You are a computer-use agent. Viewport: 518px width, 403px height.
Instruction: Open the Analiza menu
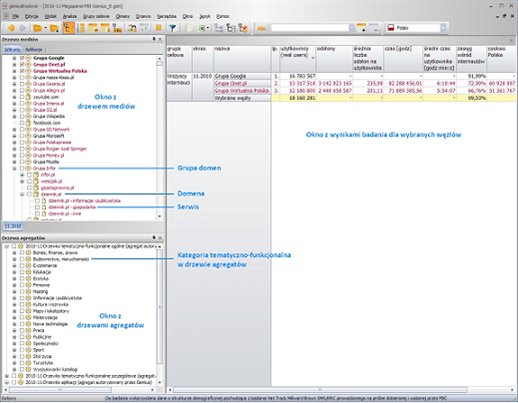pyautogui.click(x=70, y=16)
